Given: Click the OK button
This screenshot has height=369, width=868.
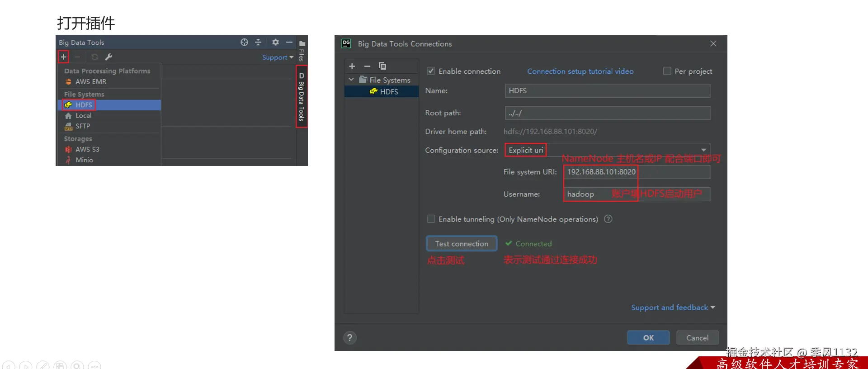Looking at the screenshot, I should tap(648, 338).
